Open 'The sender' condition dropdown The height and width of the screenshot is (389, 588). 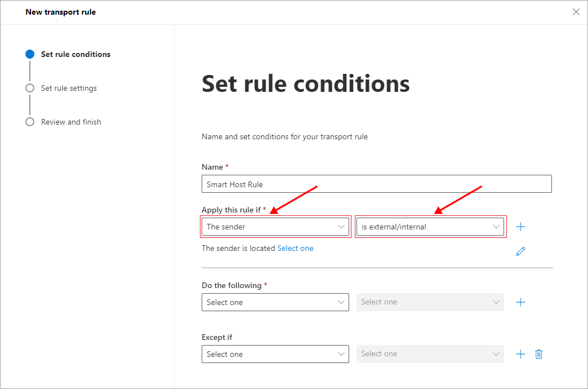(275, 227)
